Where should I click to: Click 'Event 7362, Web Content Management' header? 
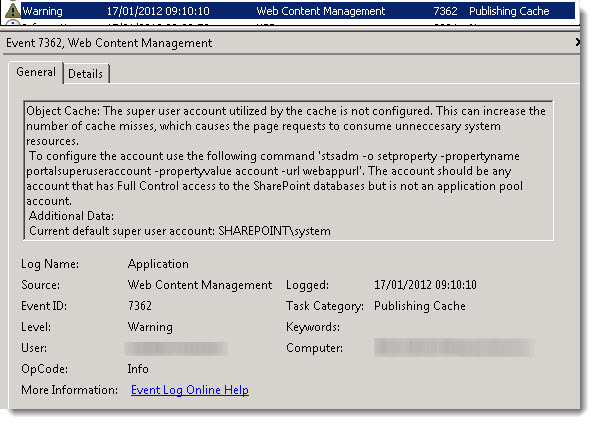click(x=109, y=43)
